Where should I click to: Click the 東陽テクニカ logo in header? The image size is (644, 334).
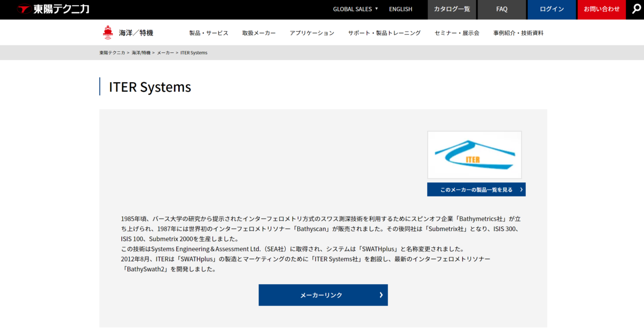[53, 9]
